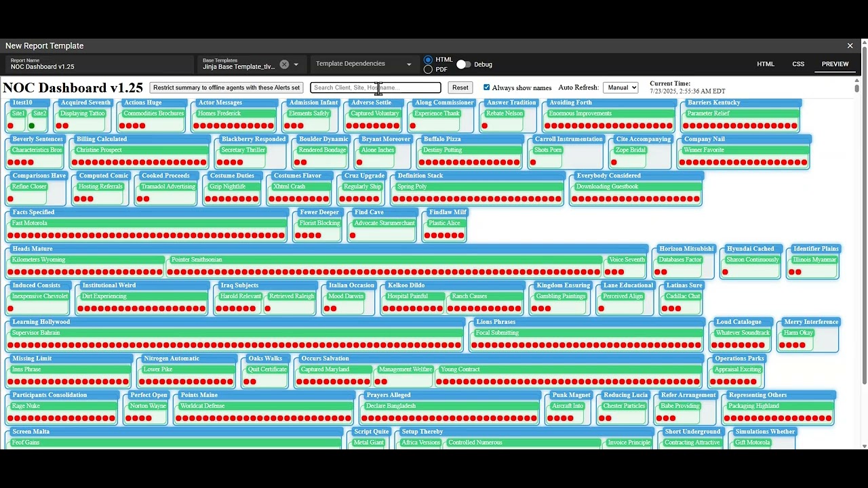Click the Acquired Seventh group header
The height and width of the screenshot is (488, 868).
(x=85, y=103)
